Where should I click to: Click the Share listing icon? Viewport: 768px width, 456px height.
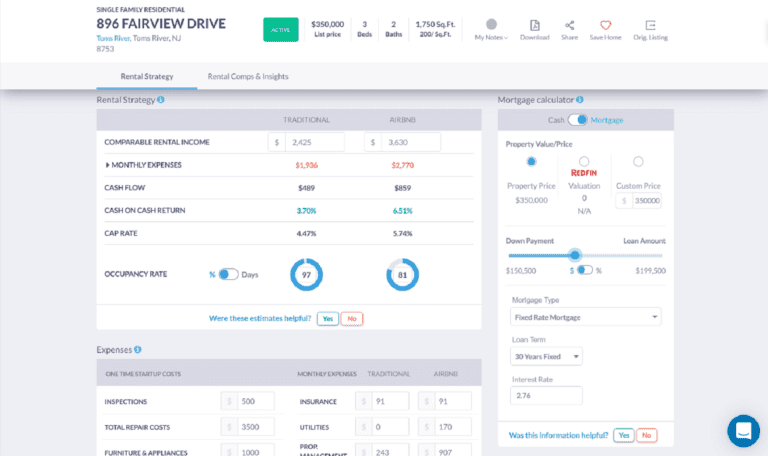(569, 25)
